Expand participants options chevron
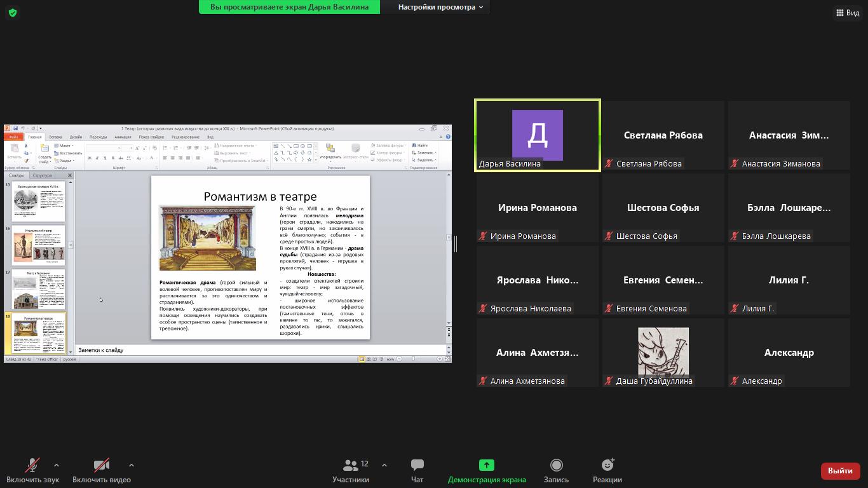The height and width of the screenshot is (488, 868). coord(384,465)
